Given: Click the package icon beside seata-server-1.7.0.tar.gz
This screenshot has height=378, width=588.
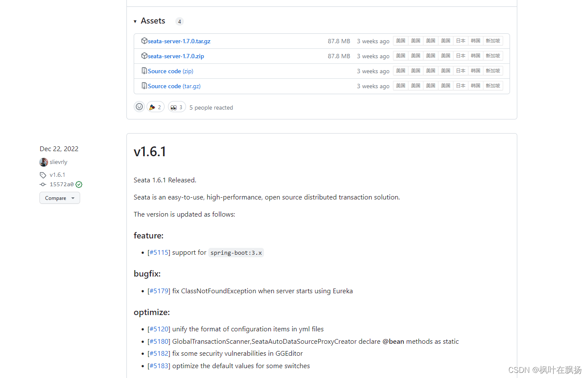Looking at the screenshot, I should click(144, 41).
